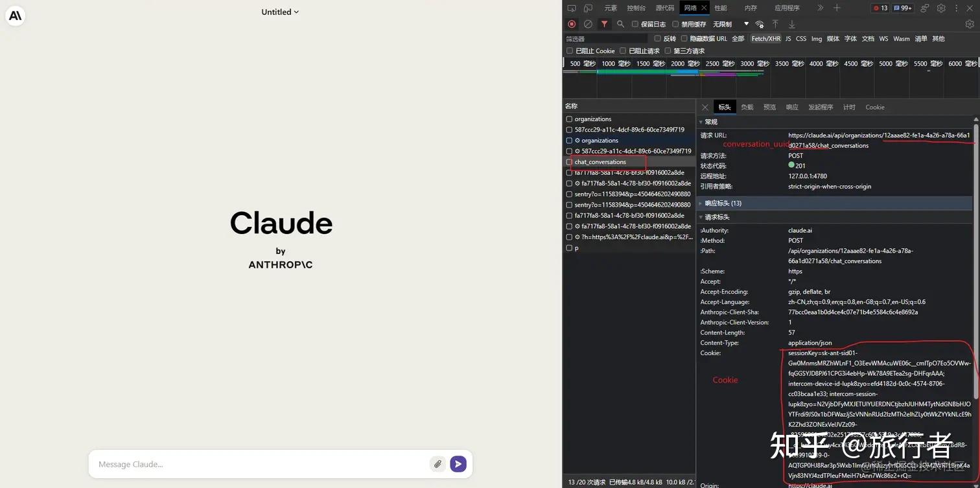This screenshot has width=980, height=488.
Task: Switch to the 响应 details tab
Action: pyautogui.click(x=792, y=108)
